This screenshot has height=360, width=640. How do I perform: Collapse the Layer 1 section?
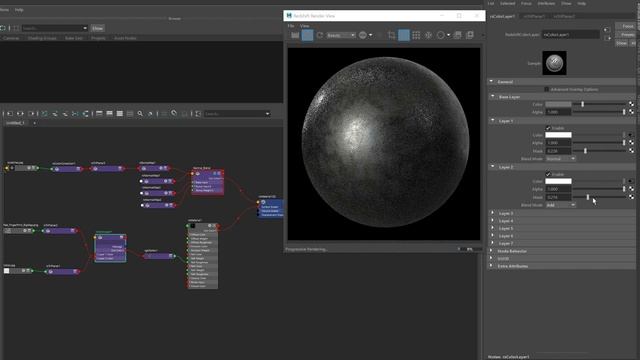(492, 121)
